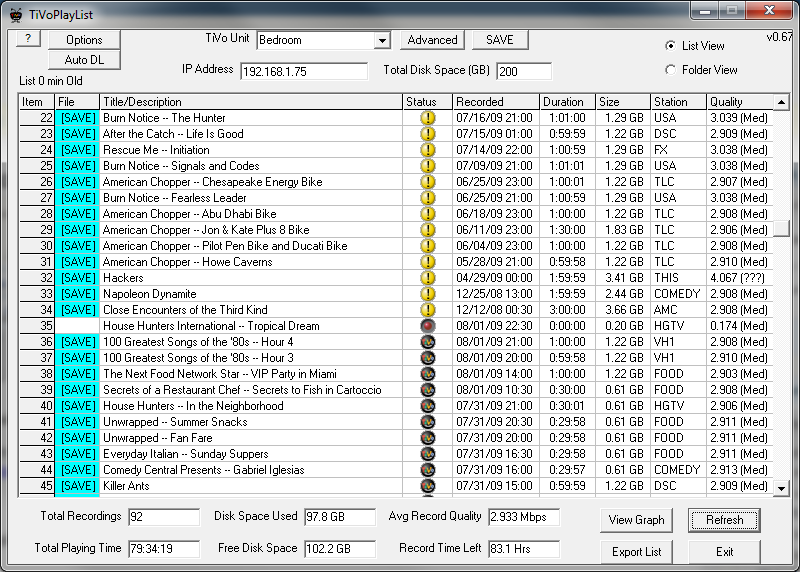Viewport: 802px width, 574px height.
Task: Select the title "House Hunters International -- Tropical Dream"
Action: pyautogui.click(x=211, y=326)
